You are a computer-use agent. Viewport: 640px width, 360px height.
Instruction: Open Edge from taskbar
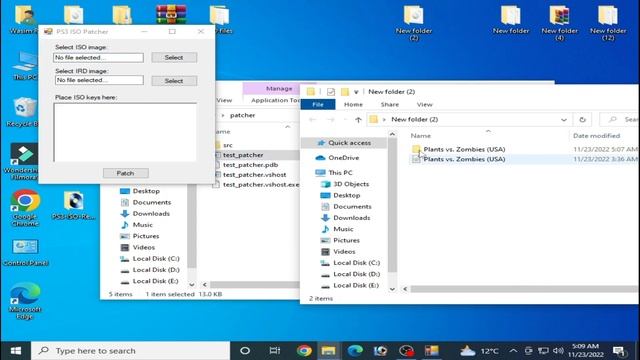355,351
